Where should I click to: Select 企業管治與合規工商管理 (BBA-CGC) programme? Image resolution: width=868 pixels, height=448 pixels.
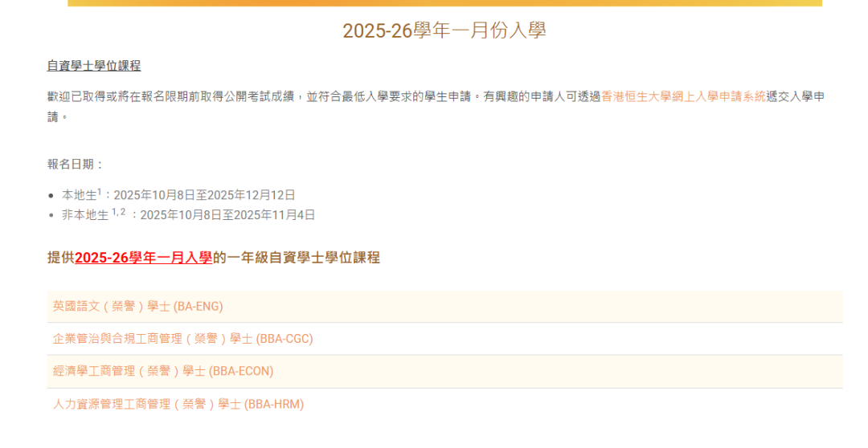[x=182, y=339]
